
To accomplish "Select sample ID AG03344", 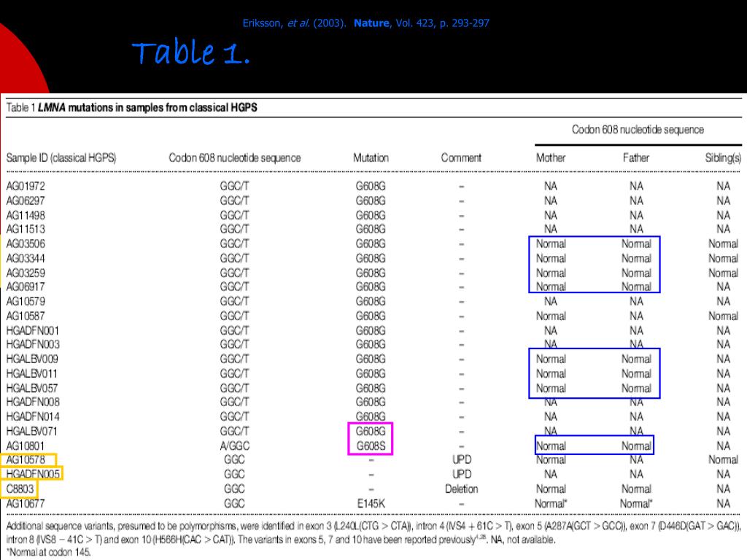I will click(26, 259).
